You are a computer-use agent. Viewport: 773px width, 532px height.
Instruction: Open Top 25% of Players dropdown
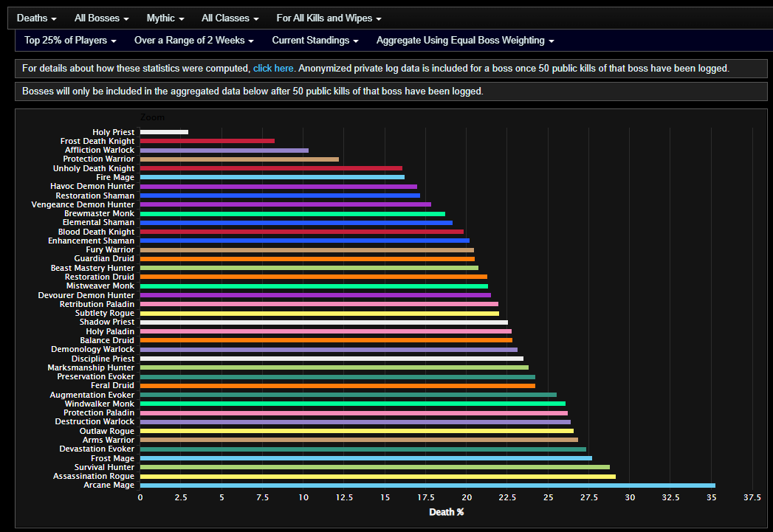(70, 41)
